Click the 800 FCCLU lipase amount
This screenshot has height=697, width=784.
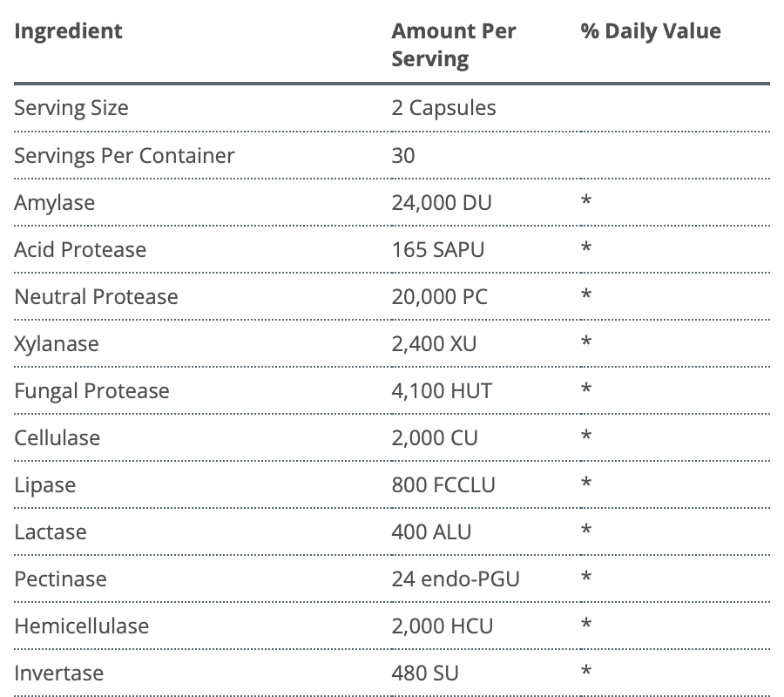(443, 484)
